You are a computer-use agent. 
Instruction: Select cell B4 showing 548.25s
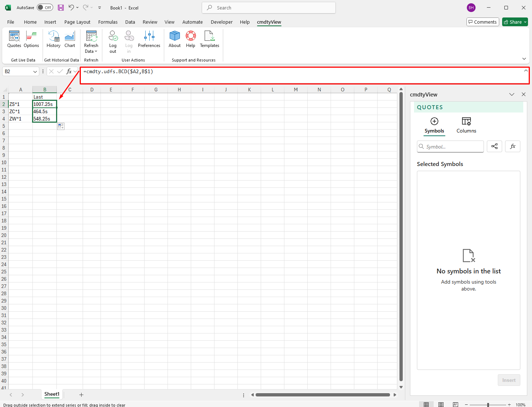(x=44, y=119)
